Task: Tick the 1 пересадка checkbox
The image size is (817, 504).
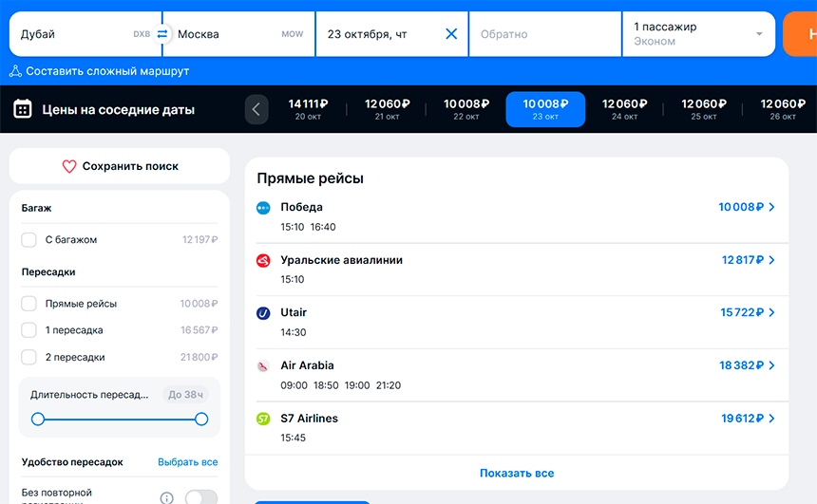Action: [29, 330]
